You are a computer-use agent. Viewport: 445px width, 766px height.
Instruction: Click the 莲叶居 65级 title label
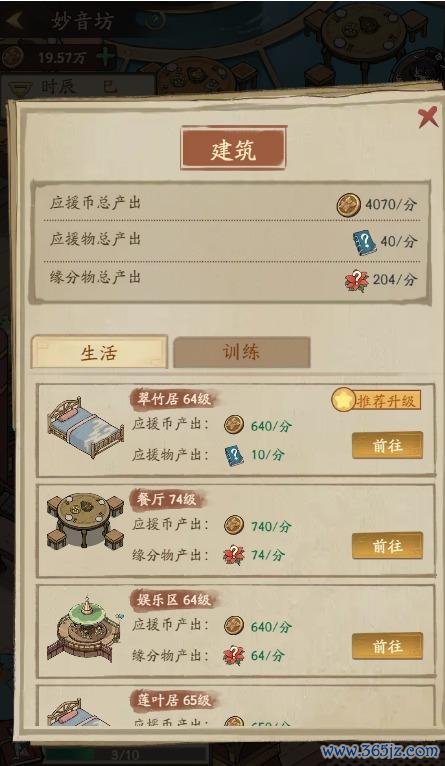click(x=172, y=700)
